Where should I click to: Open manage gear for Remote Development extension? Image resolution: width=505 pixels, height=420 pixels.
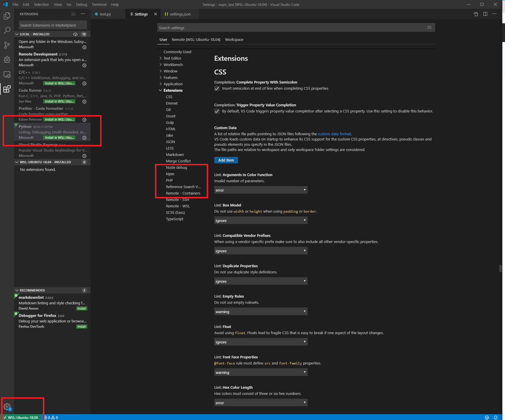click(x=84, y=65)
